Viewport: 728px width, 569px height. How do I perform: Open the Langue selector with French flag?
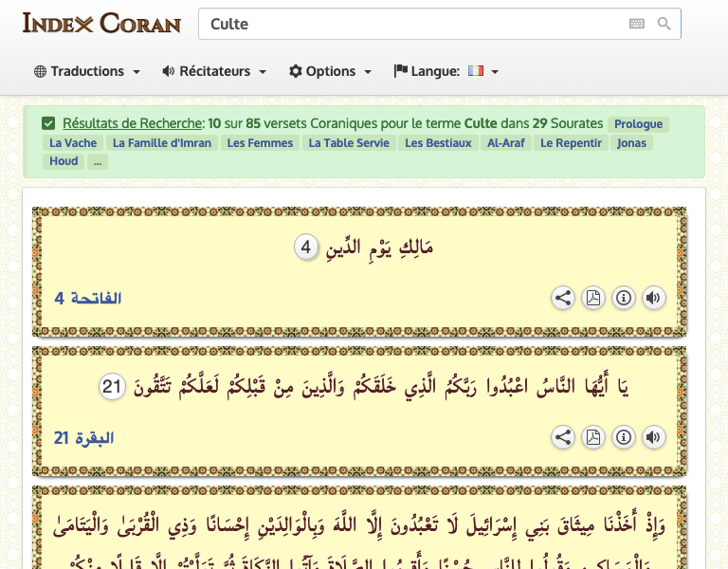click(446, 71)
